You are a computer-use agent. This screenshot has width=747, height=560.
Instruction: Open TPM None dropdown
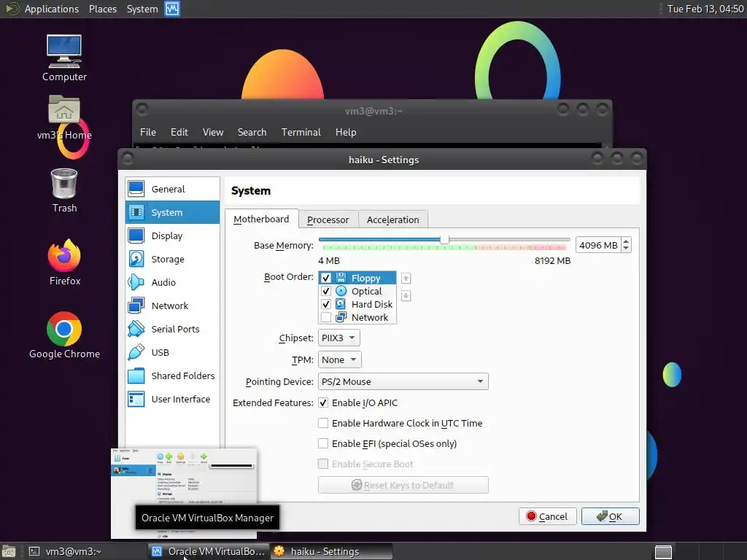(x=340, y=359)
